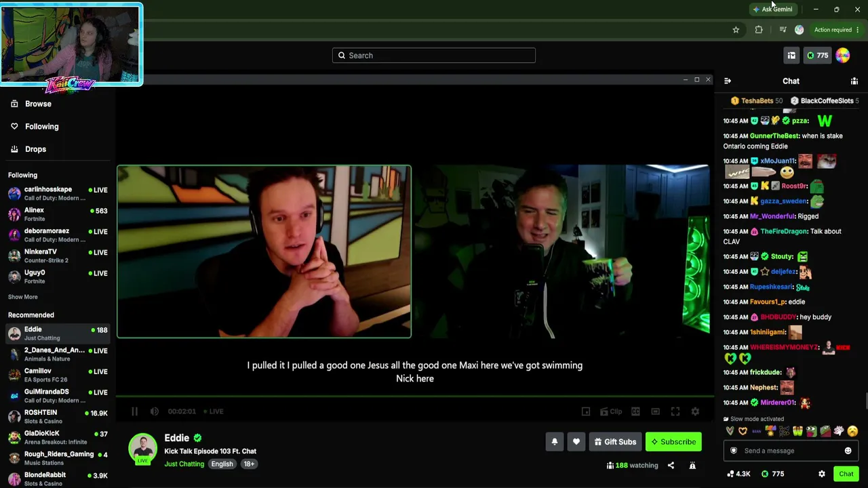868x488 pixels.
Task: Open the Chrome profile avatar
Action: (799, 30)
